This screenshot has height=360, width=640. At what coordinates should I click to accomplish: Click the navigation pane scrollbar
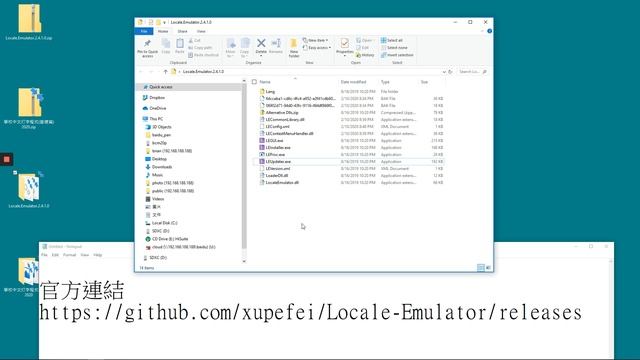tap(244, 167)
